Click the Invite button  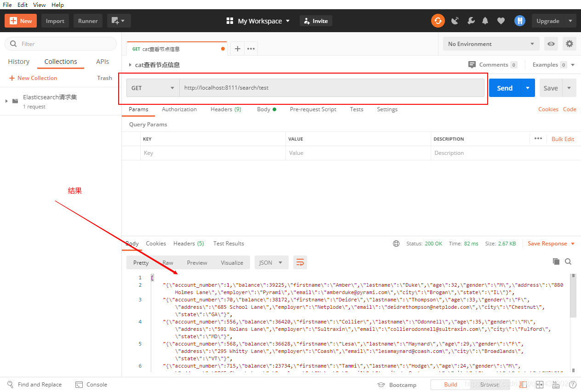click(x=316, y=21)
